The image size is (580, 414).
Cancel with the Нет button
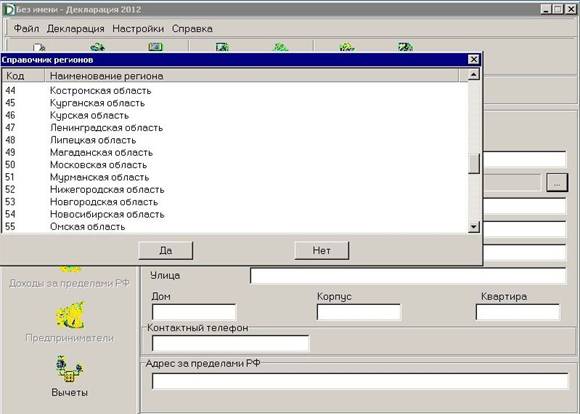[x=321, y=250]
